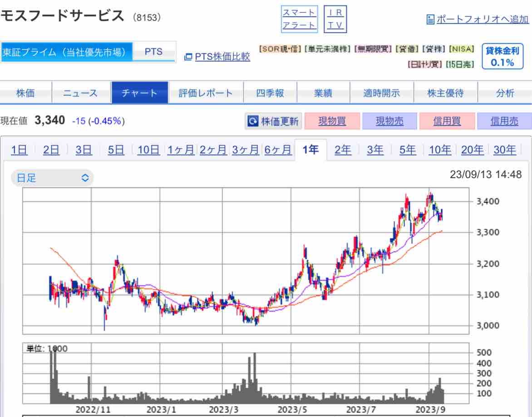Open the 株主優待 tab
The width and height of the screenshot is (532, 417).
445,93
